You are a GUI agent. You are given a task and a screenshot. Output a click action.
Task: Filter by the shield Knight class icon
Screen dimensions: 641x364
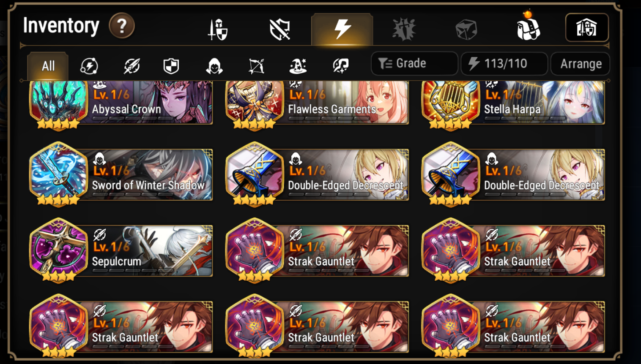pos(171,66)
